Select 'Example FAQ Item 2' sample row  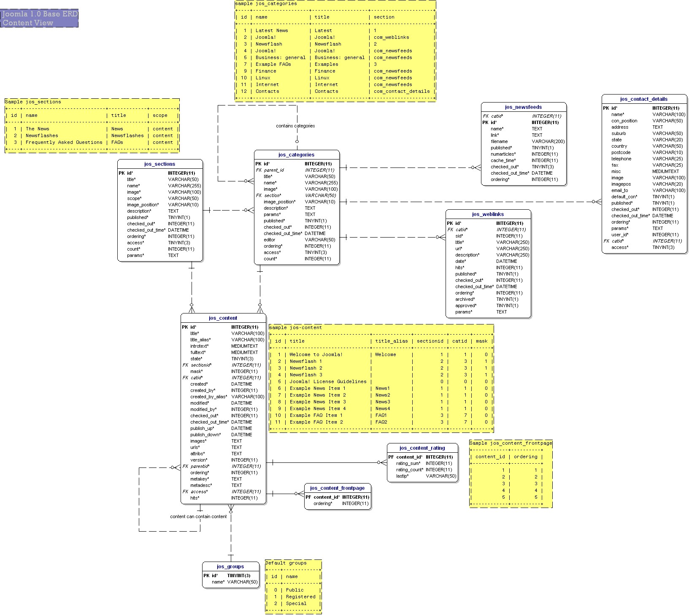coord(316,422)
